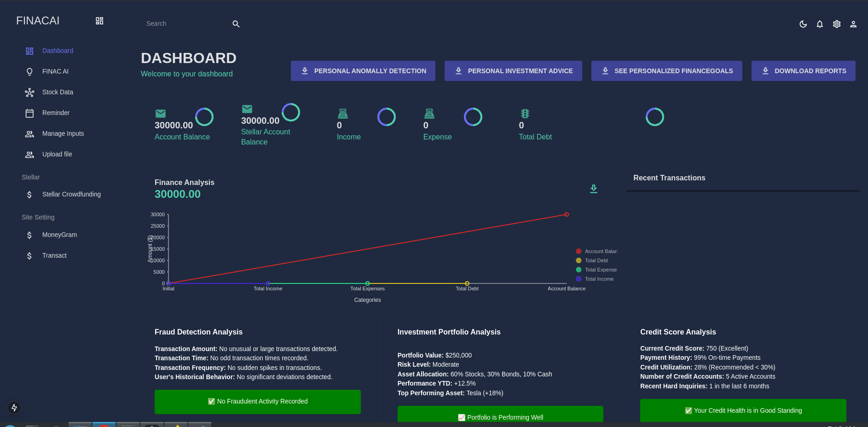Image resolution: width=868 pixels, height=427 pixels.
Task: Select the MoneyGram dollar icon
Action: 29,235
